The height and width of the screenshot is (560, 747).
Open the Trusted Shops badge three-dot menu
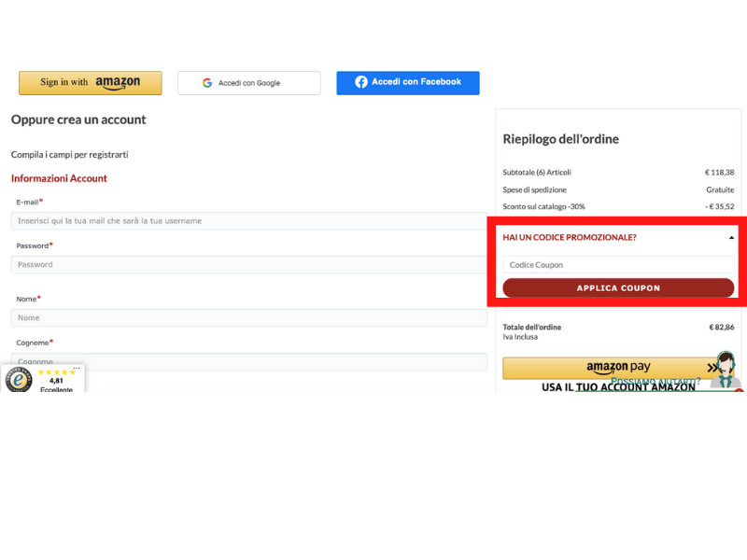(77, 369)
